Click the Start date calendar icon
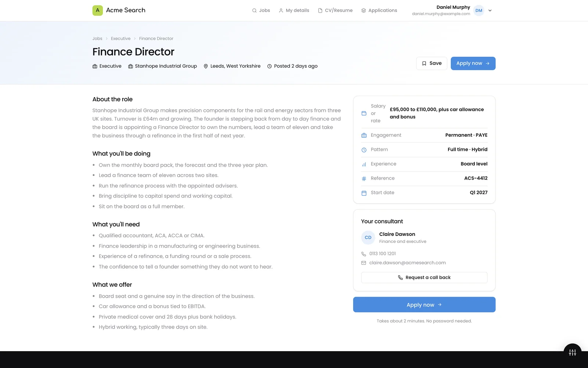Screen dimensions: 588x368 point(364,193)
